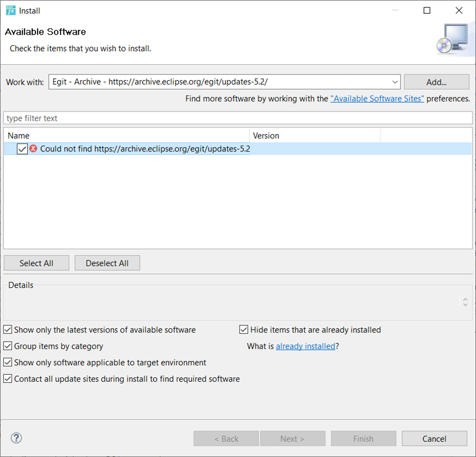Click the Select All button

point(36,263)
